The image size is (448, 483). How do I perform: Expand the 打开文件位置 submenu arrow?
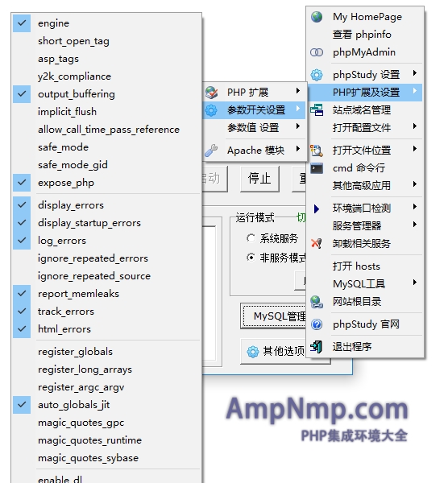coord(415,149)
